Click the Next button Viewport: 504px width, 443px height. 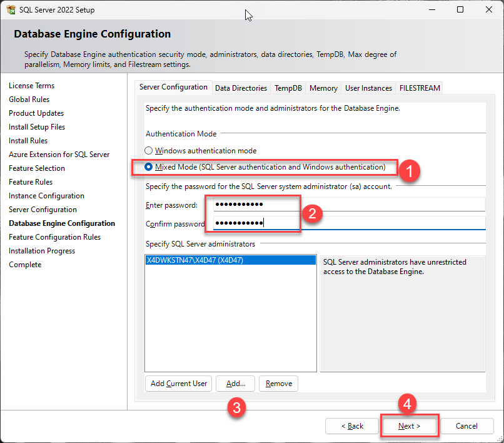(x=410, y=426)
